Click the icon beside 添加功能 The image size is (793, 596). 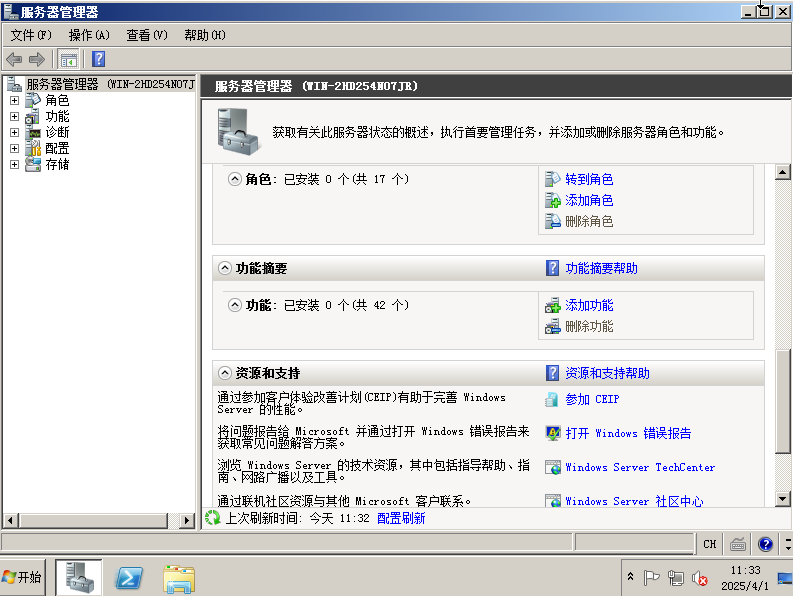[553, 305]
